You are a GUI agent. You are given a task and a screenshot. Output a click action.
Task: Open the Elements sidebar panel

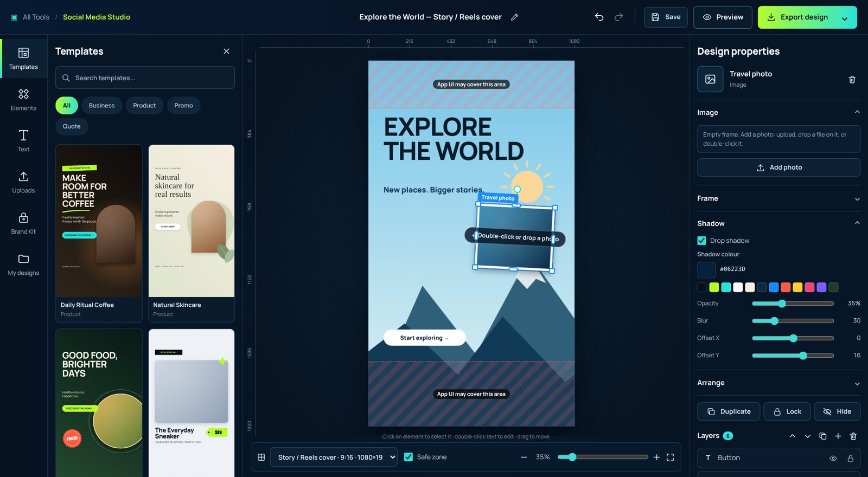pos(23,100)
